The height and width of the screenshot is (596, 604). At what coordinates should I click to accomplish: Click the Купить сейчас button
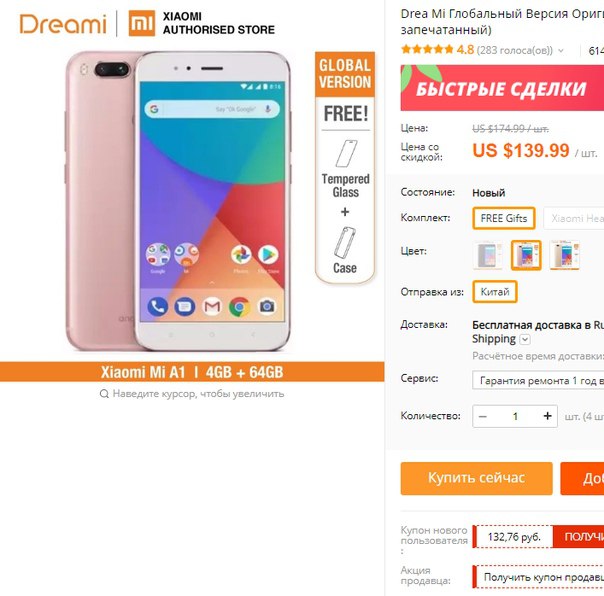point(476,478)
